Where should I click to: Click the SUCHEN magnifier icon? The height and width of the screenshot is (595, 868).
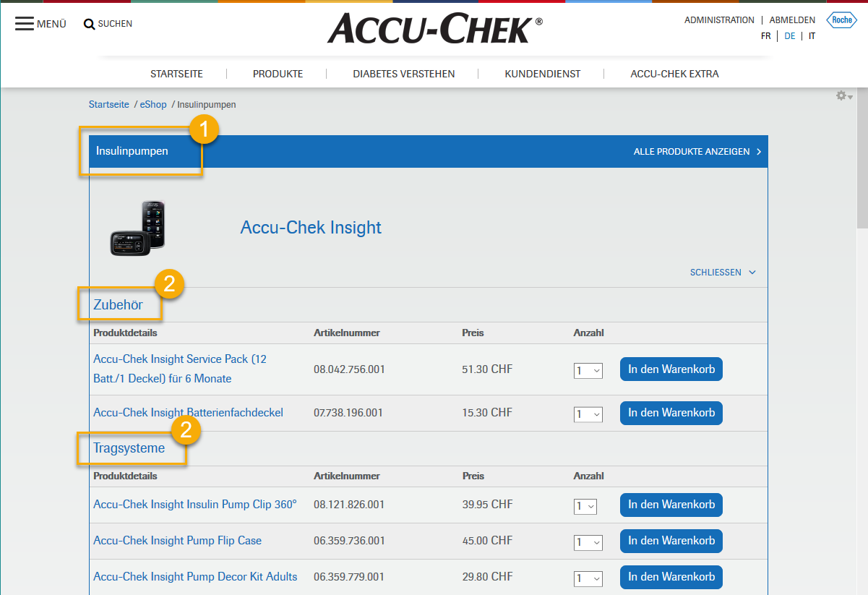tap(90, 25)
